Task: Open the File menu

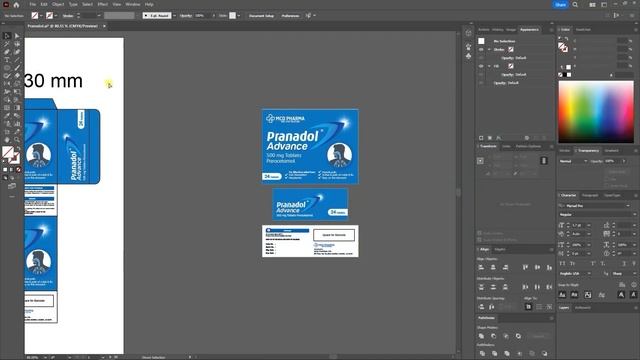Action: [33, 4]
